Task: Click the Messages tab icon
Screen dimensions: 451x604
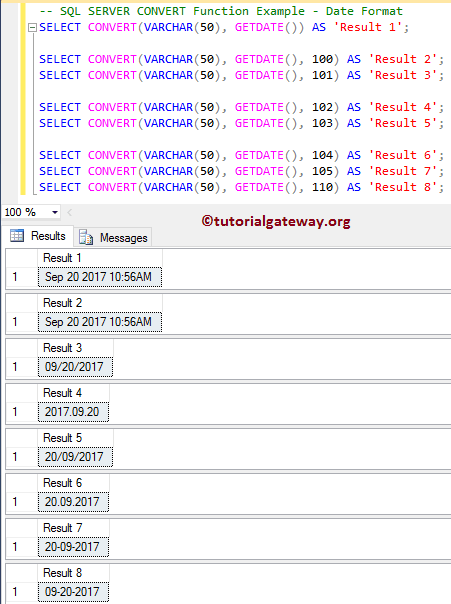Action: click(86, 237)
